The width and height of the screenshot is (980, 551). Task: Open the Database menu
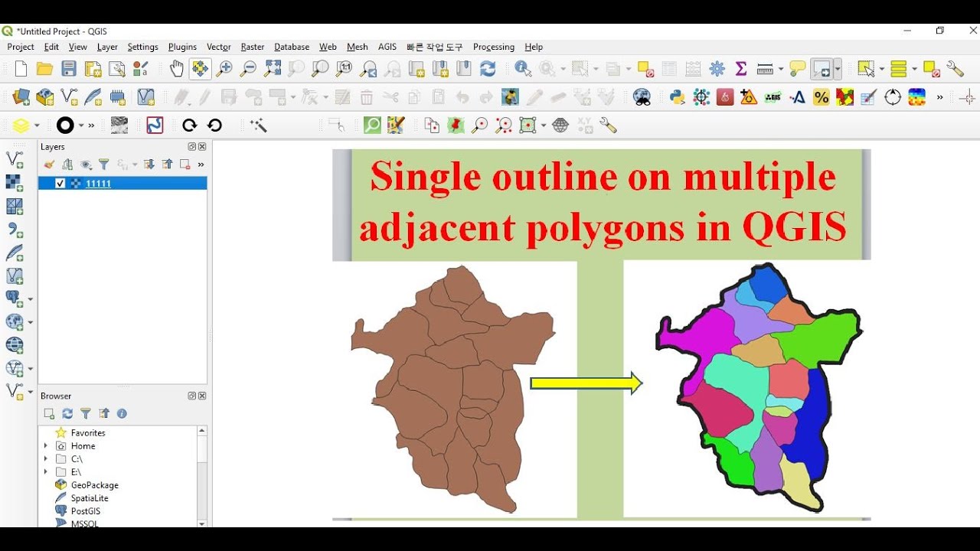(292, 47)
